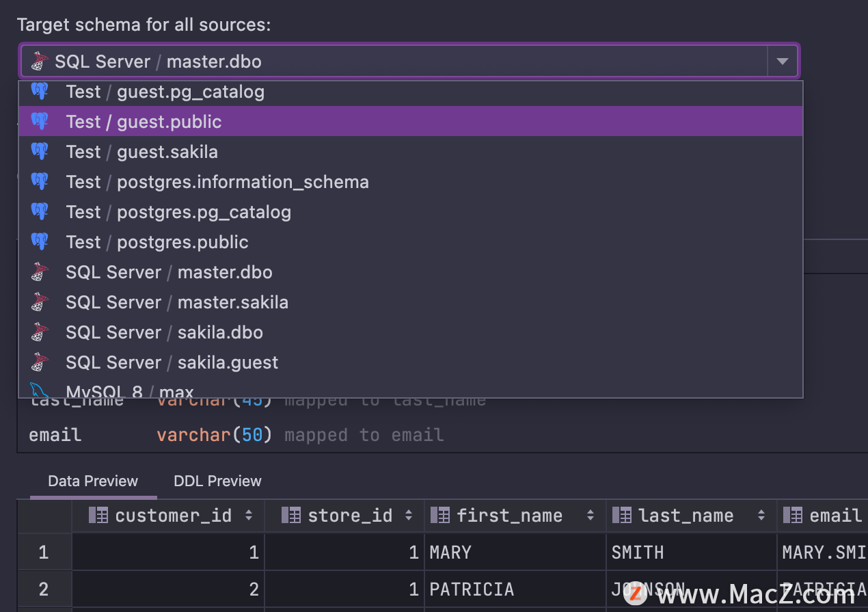Sort by customer_id using its sort arrows
Viewport: 868px width, 612px height.
coord(249,516)
